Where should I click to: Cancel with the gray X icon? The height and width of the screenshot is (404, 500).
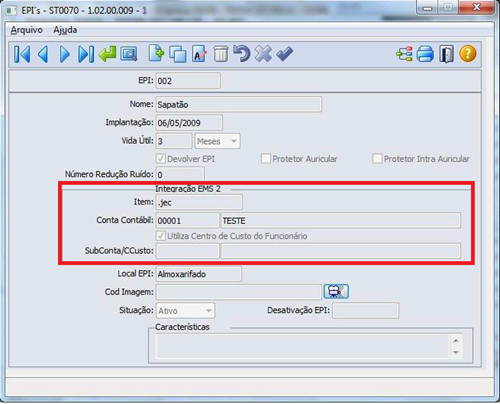[263, 53]
